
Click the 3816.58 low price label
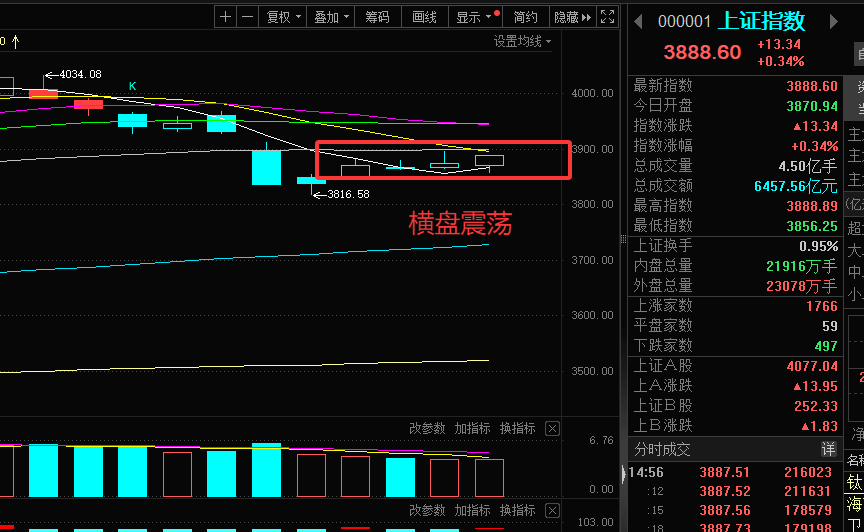coord(348,194)
